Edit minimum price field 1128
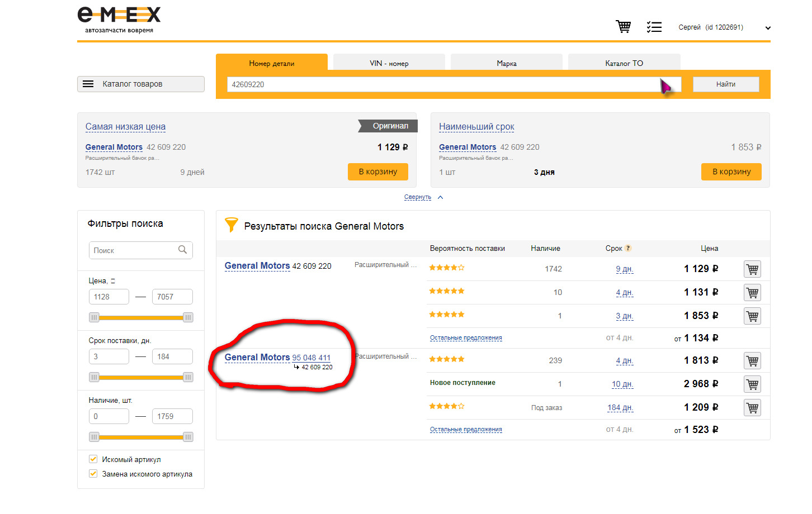 click(109, 297)
